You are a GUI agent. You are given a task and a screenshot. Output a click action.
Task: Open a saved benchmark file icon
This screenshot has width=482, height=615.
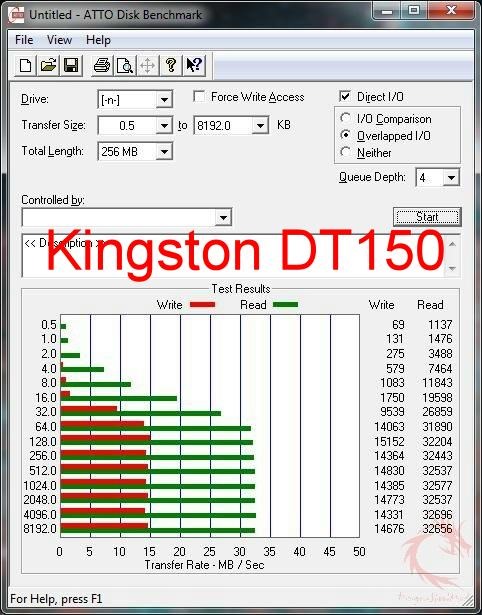pos(48,65)
